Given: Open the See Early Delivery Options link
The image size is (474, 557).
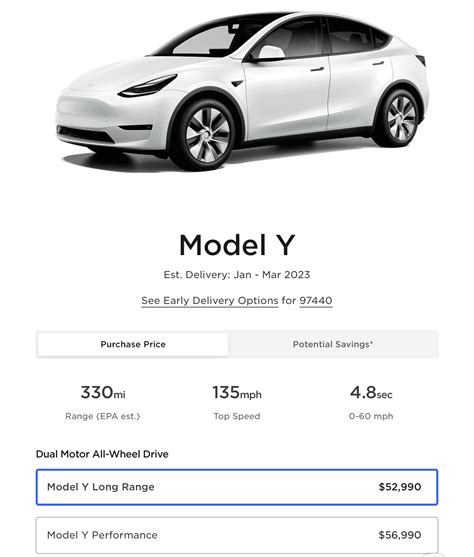Looking at the screenshot, I should coord(210,301).
